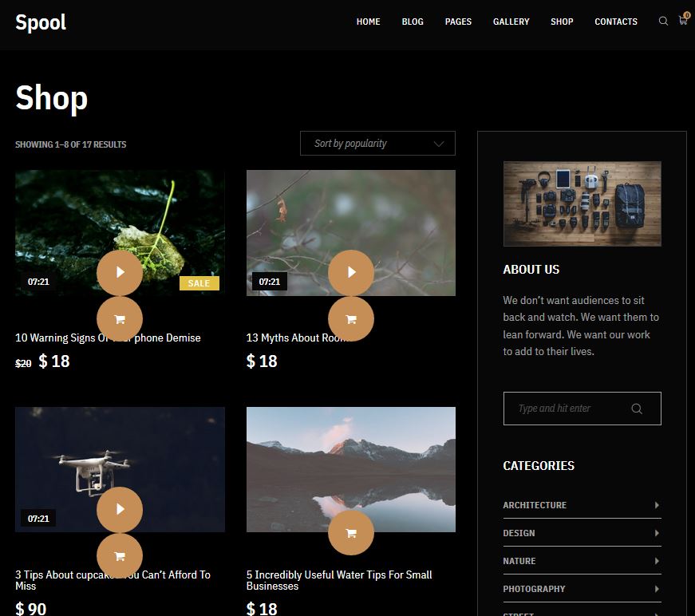Play the 13 Myths About Room video
Viewport: 695px width, 616px height.
[351, 272]
